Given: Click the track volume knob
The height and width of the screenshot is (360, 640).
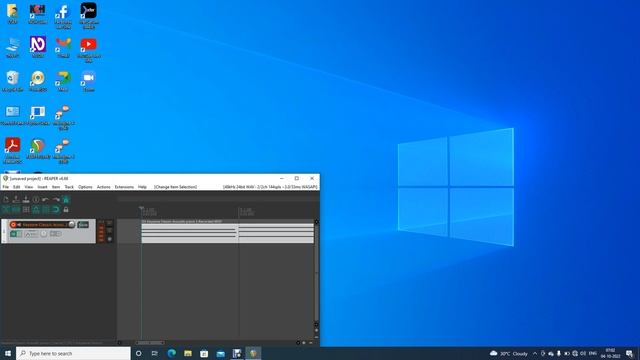Looking at the screenshot, I should (x=72, y=224).
